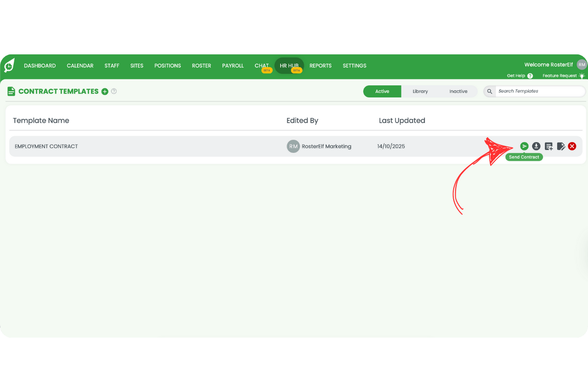The width and height of the screenshot is (588, 392).
Task: Switch to Active templates view
Action: [382, 91]
